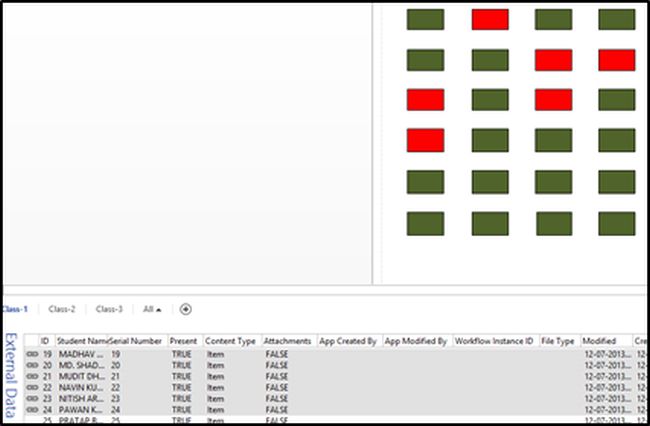Click the link icon for NITISH AR row
650x426 pixels.
[x=32, y=399]
